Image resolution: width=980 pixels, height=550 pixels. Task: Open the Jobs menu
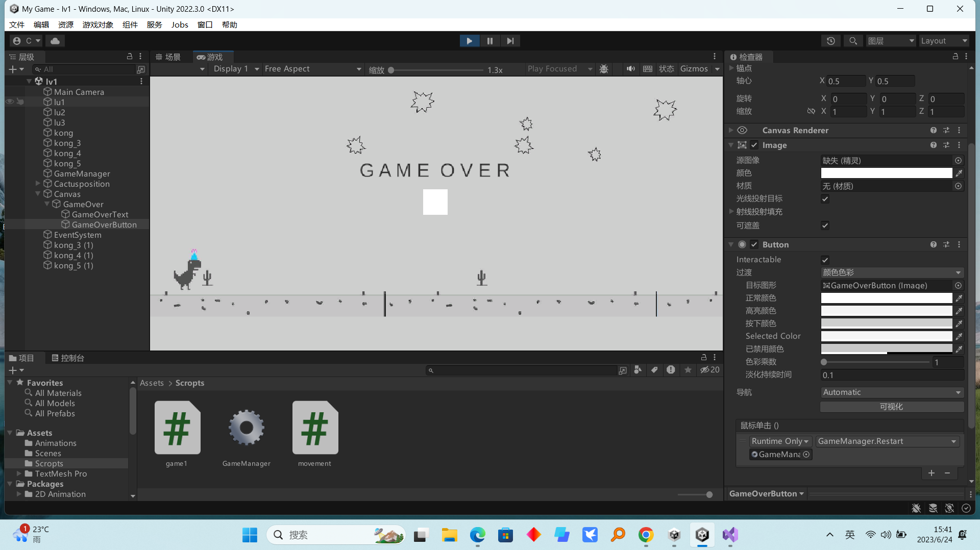pyautogui.click(x=180, y=24)
